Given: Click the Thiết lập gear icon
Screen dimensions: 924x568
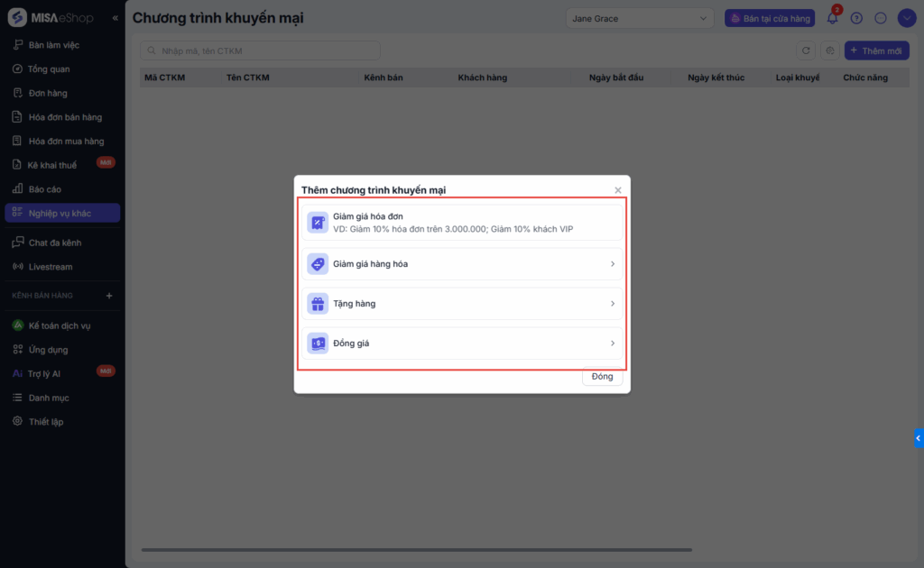Looking at the screenshot, I should point(18,421).
